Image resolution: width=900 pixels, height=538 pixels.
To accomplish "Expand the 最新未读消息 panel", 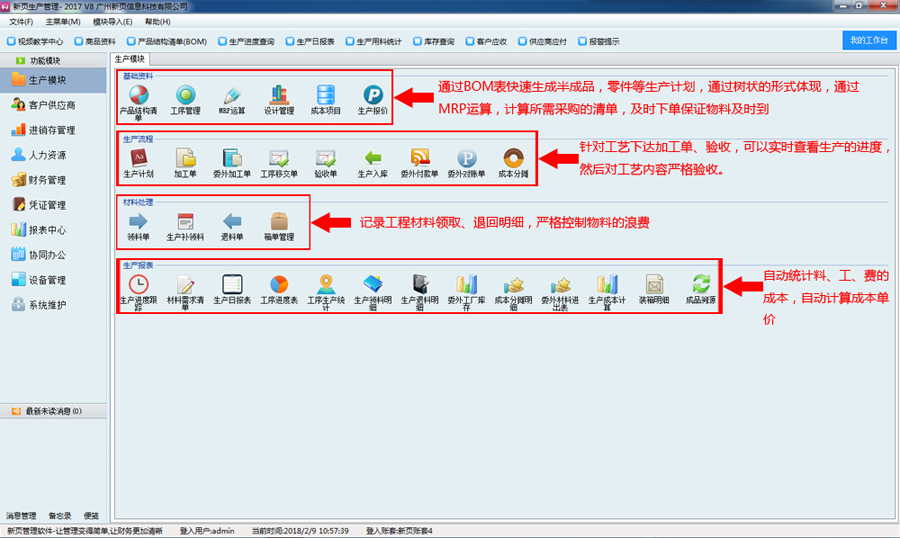I will tap(52, 411).
